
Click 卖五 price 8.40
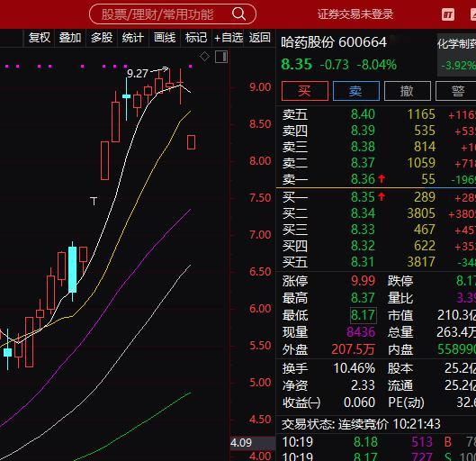point(363,114)
